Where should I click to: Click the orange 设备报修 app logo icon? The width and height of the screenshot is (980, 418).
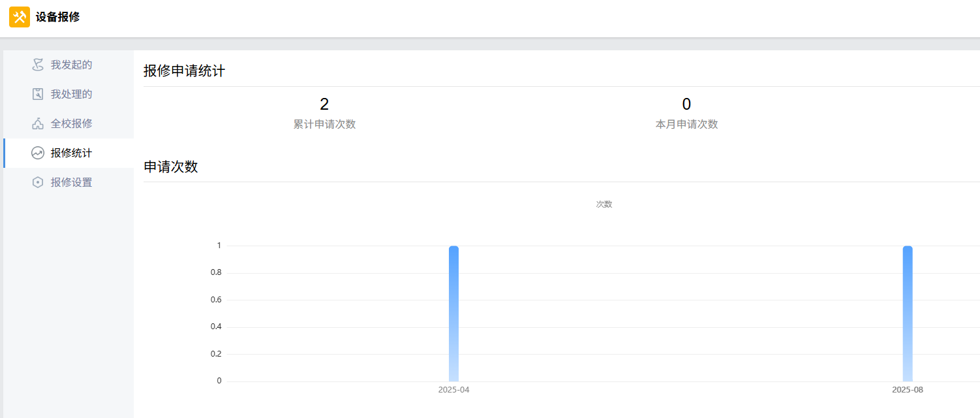pyautogui.click(x=20, y=17)
